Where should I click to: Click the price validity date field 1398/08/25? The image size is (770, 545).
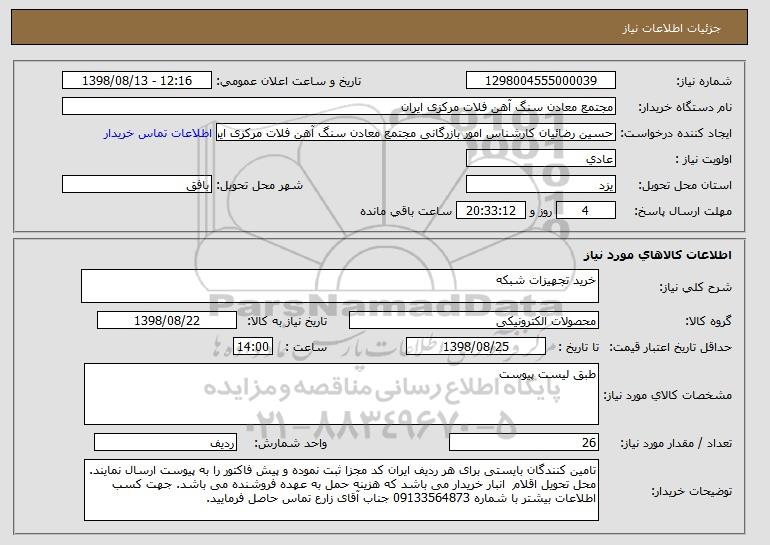coord(476,347)
